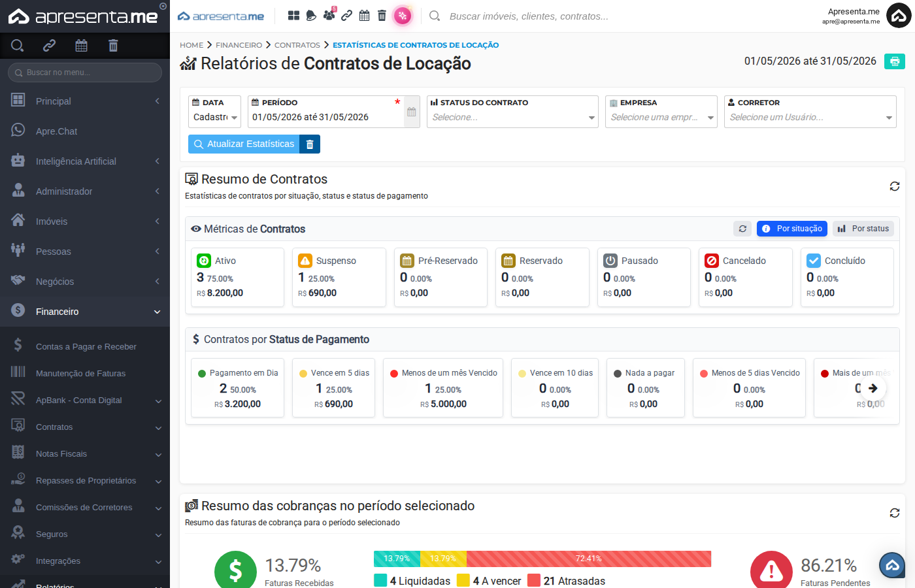This screenshot has width=915, height=588.
Task: Click the link icon in sidebar header
Action: click(49, 45)
